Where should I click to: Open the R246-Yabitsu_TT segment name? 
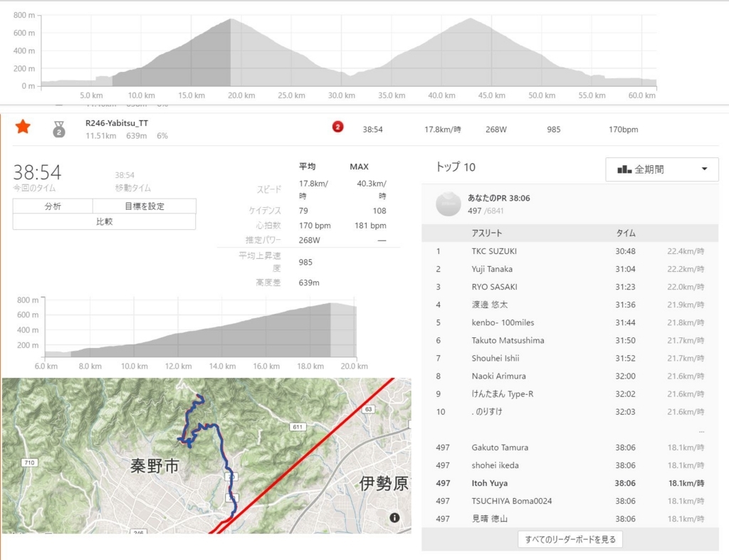pyautogui.click(x=117, y=123)
